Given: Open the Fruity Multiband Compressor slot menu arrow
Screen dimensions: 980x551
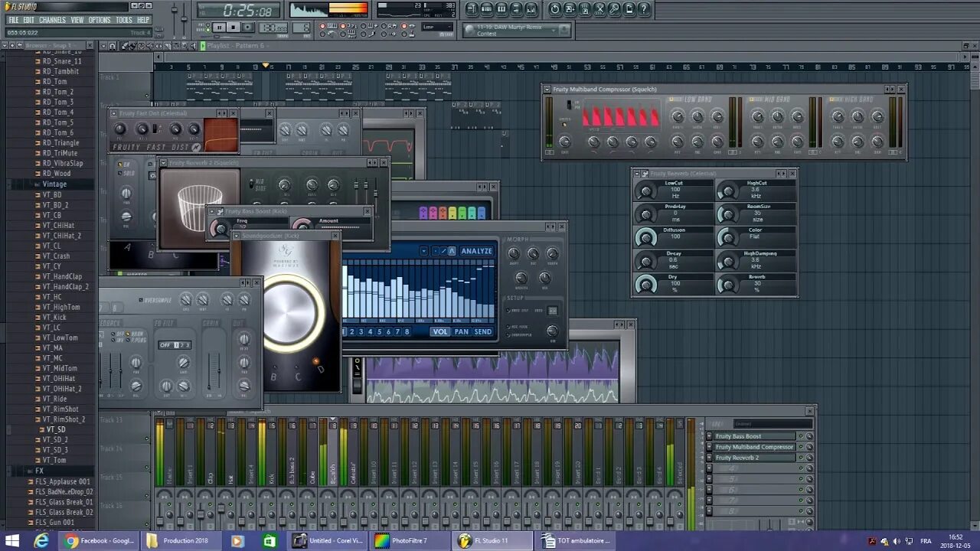Looking at the screenshot, I should (x=709, y=447).
